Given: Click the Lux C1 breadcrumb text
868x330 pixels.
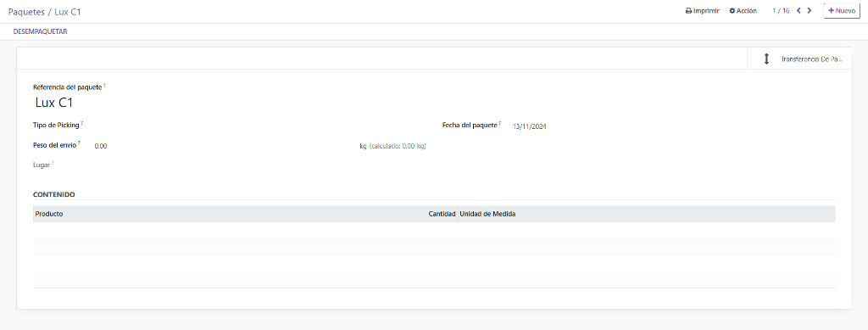Looking at the screenshot, I should pyautogui.click(x=68, y=12).
